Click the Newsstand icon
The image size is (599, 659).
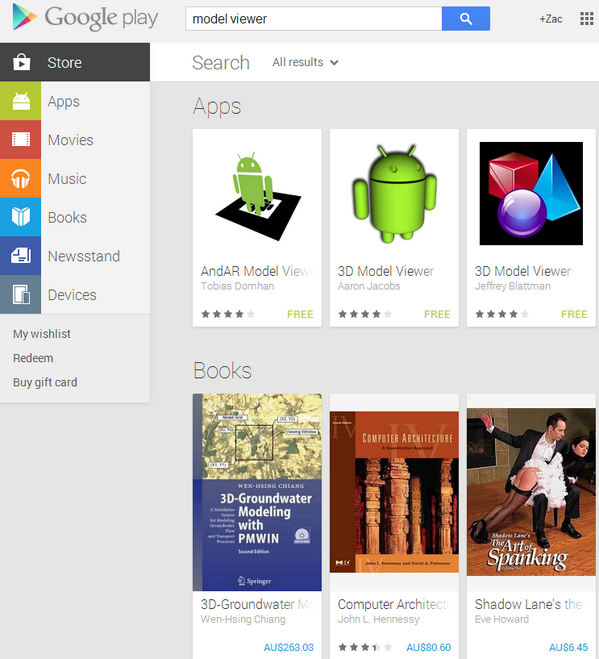[x=21, y=256]
